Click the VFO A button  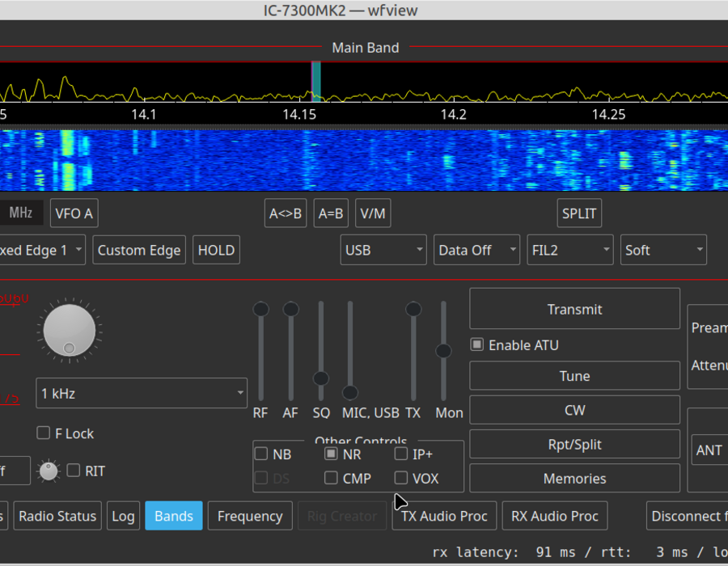(x=74, y=213)
